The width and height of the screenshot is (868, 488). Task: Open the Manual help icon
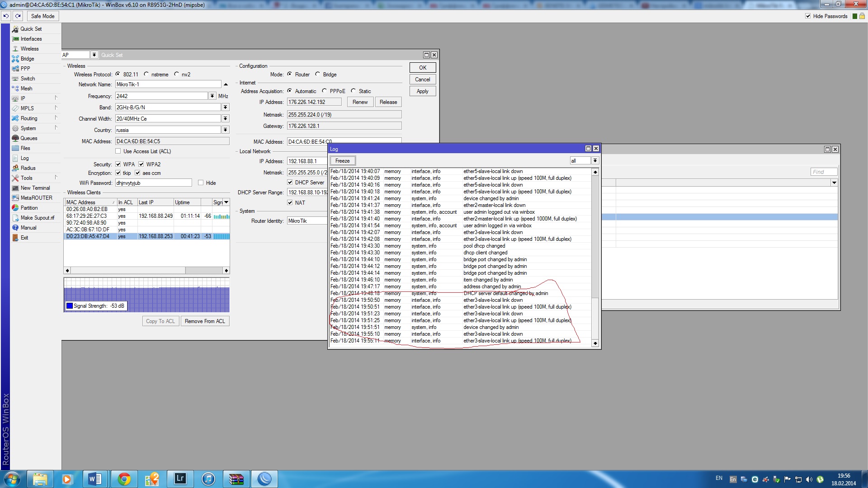click(x=15, y=228)
